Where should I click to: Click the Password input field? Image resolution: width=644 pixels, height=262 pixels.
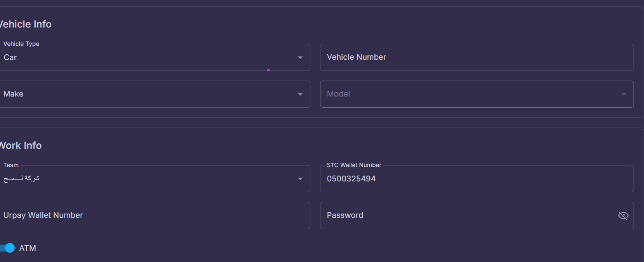click(x=469, y=215)
